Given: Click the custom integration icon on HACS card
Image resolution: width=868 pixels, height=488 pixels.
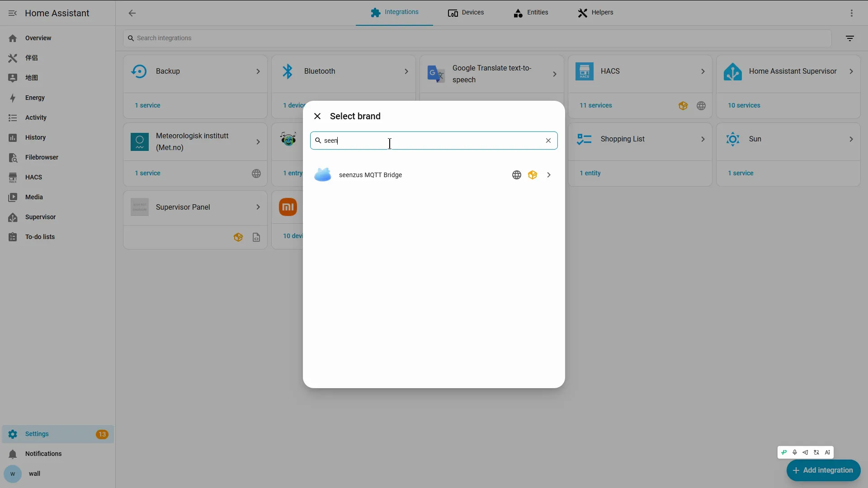Looking at the screenshot, I should [683, 106].
